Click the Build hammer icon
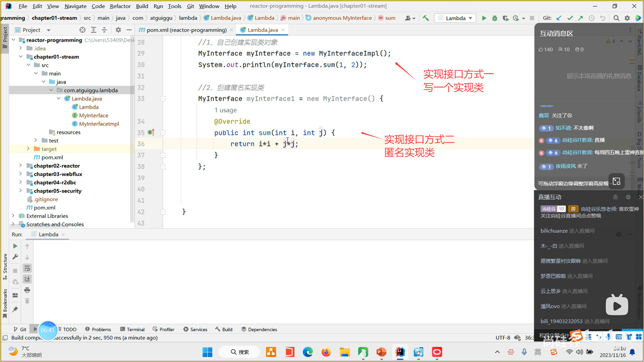This screenshot has width=644, height=362. pyautogui.click(x=426, y=18)
